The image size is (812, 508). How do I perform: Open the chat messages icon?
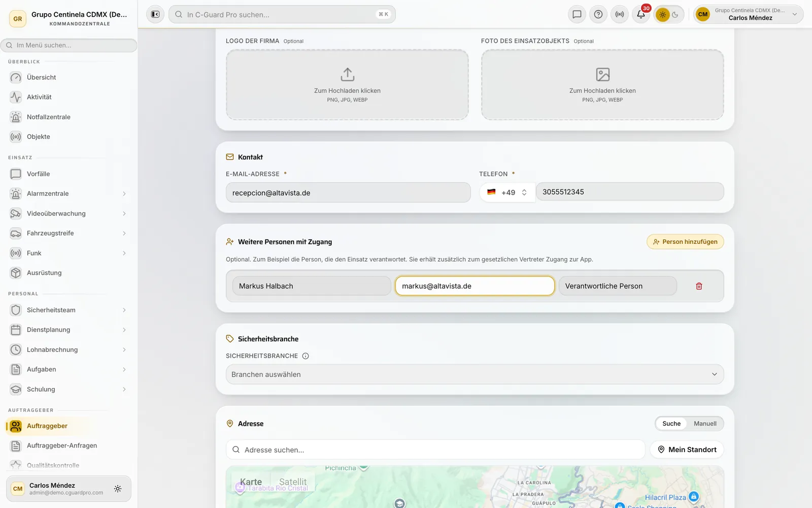(x=577, y=14)
